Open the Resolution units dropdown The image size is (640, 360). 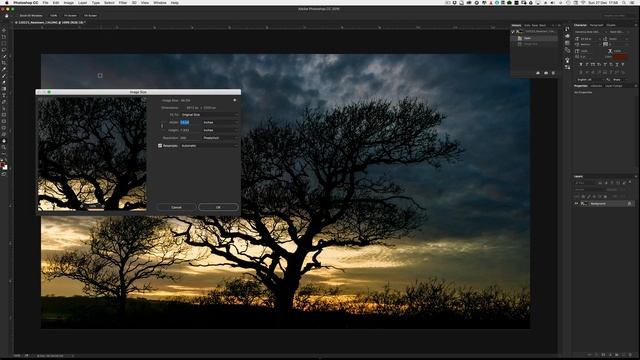[220, 138]
